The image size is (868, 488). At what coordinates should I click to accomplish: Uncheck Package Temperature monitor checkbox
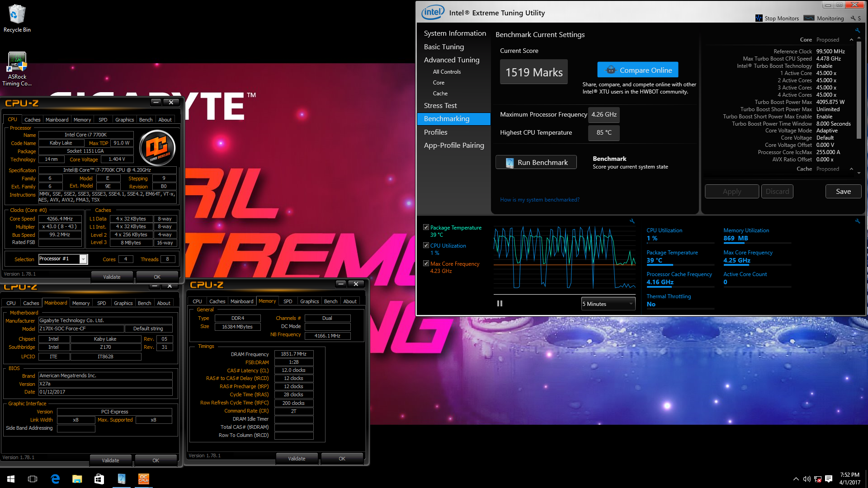[426, 228]
